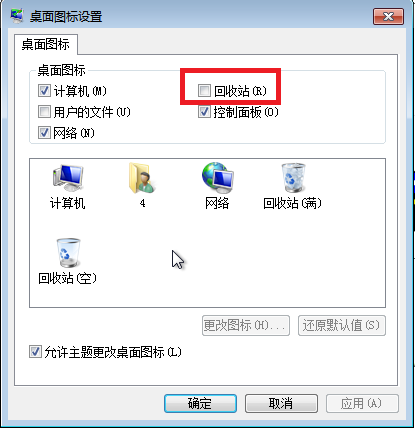The width and height of the screenshot is (415, 428).
Task: Close the 桌面图标设置 dialog window
Action: tap(388, 16)
